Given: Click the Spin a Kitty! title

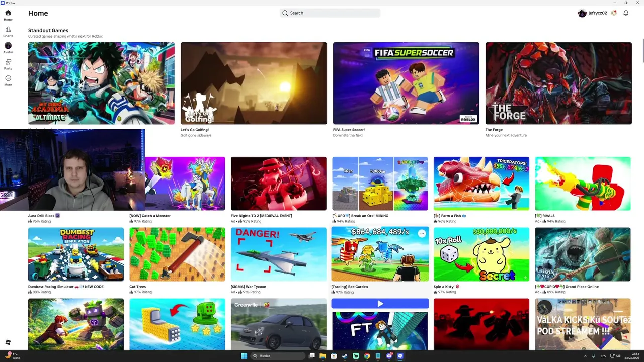Looking at the screenshot, I should click(x=447, y=287).
